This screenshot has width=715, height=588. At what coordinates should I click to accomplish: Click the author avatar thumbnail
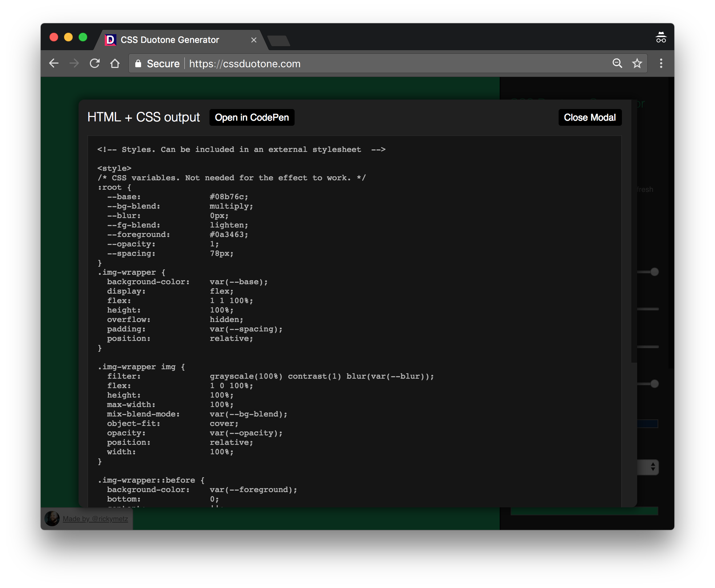(52, 519)
